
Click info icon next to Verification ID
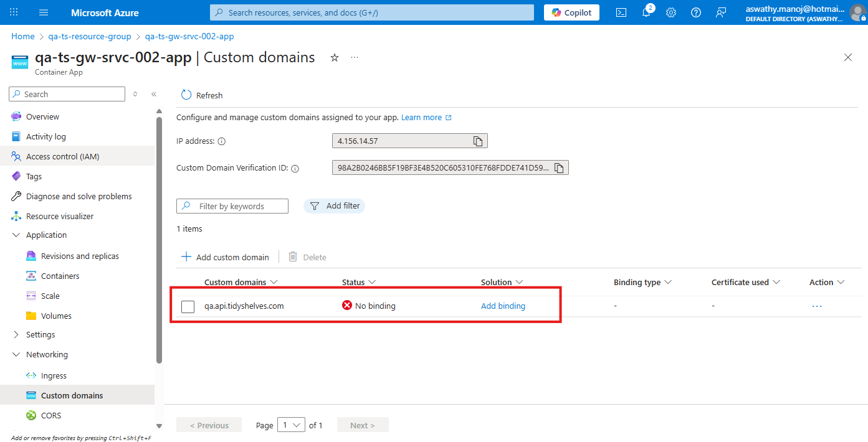coord(295,168)
